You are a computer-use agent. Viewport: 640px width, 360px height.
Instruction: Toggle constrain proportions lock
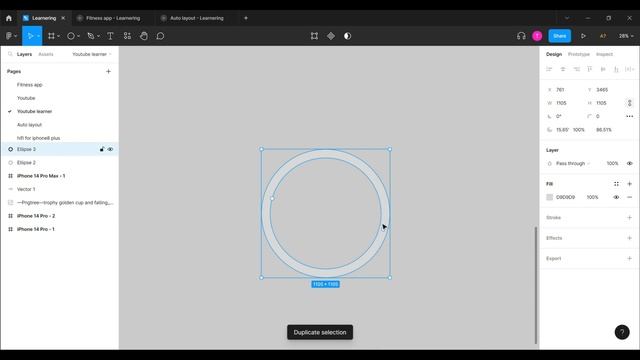pos(629,103)
